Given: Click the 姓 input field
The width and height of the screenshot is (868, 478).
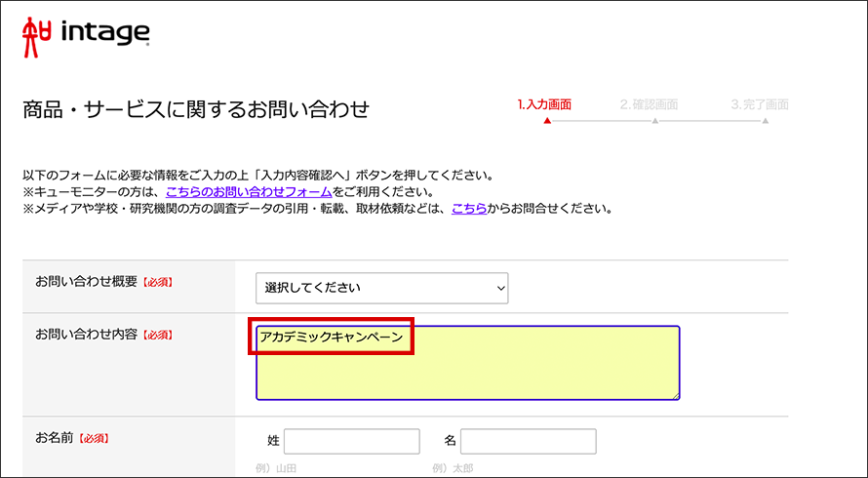Looking at the screenshot, I should coord(351,441).
